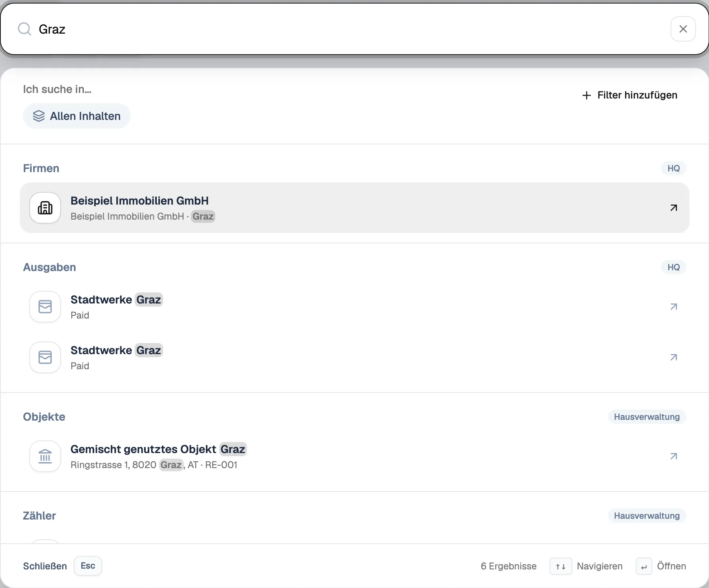
Task: Click the Esc key hint button
Action: [x=88, y=566]
